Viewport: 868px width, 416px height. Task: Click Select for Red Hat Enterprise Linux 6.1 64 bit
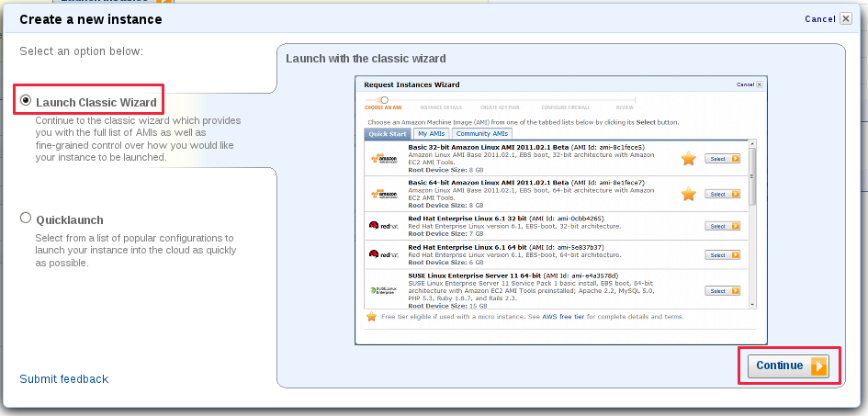coord(722,255)
